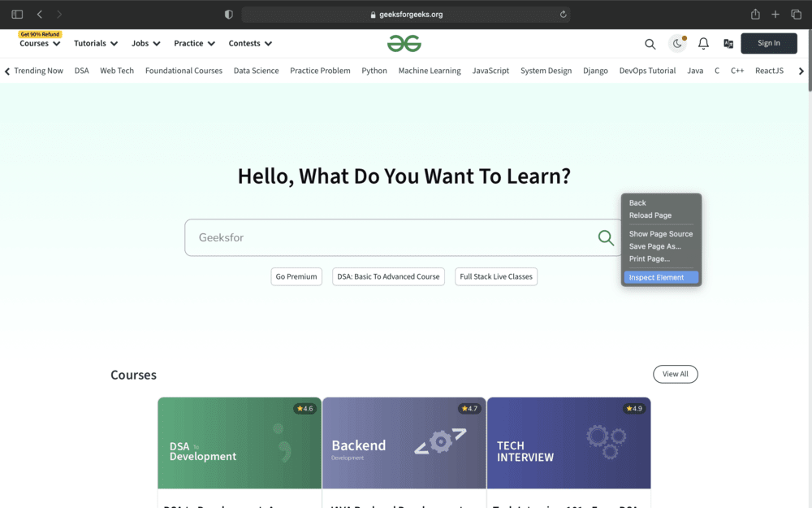812x508 pixels.
Task: Click Get 90% Refund badge
Action: (x=40, y=34)
